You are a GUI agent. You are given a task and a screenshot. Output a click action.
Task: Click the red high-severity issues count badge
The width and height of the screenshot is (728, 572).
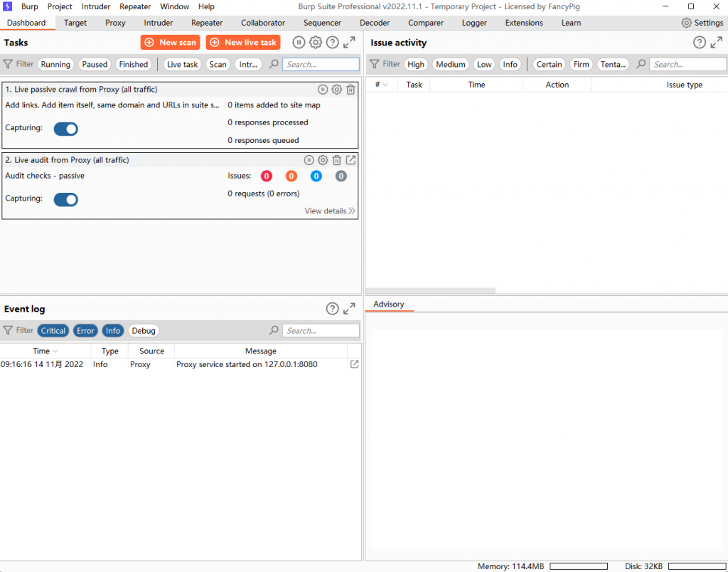point(267,176)
